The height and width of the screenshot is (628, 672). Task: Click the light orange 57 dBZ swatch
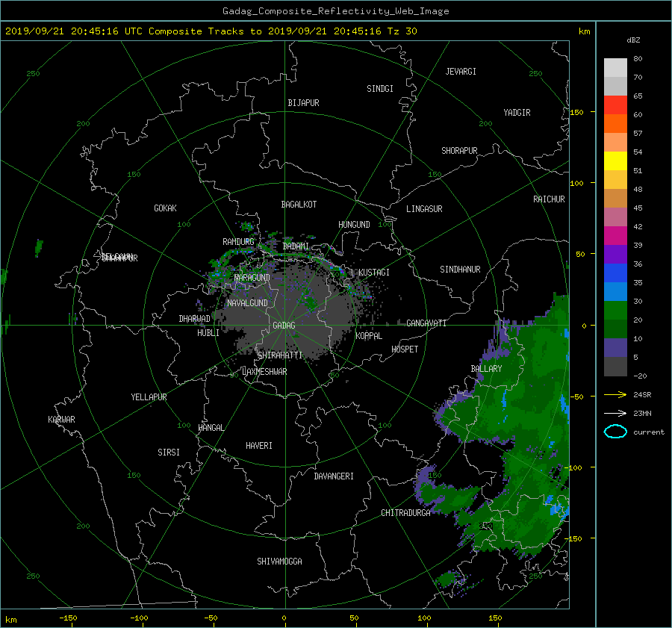[x=615, y=143]
